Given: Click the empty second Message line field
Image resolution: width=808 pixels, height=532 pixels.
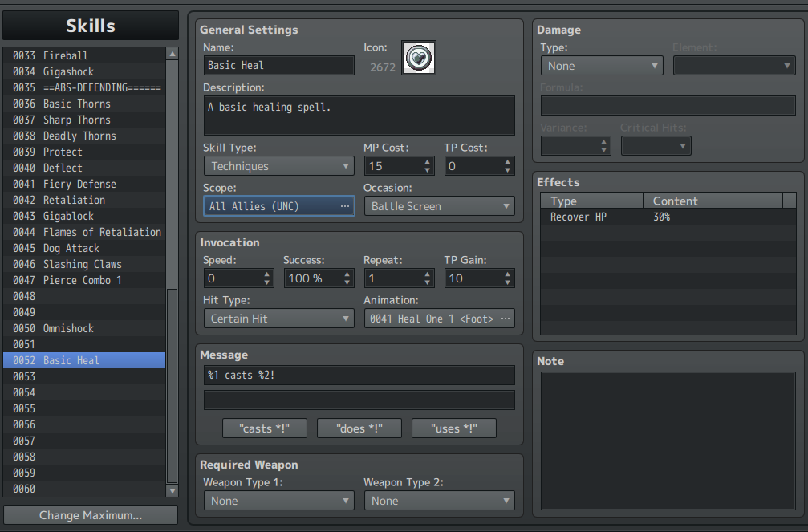Looking at the screenshot, I should coord(359,400).
